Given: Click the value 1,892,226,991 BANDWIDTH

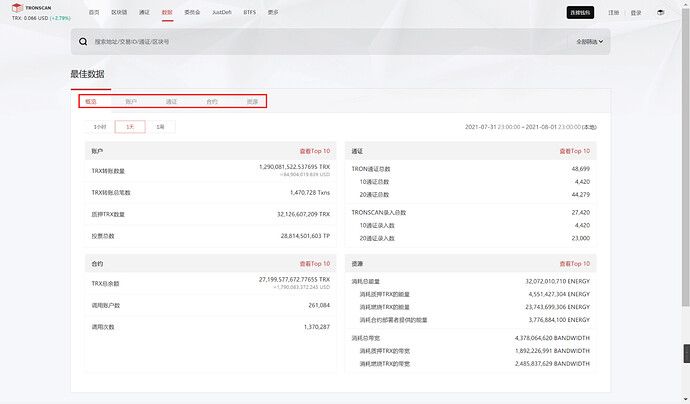Looking at the screenshot, I should point(552,351).
